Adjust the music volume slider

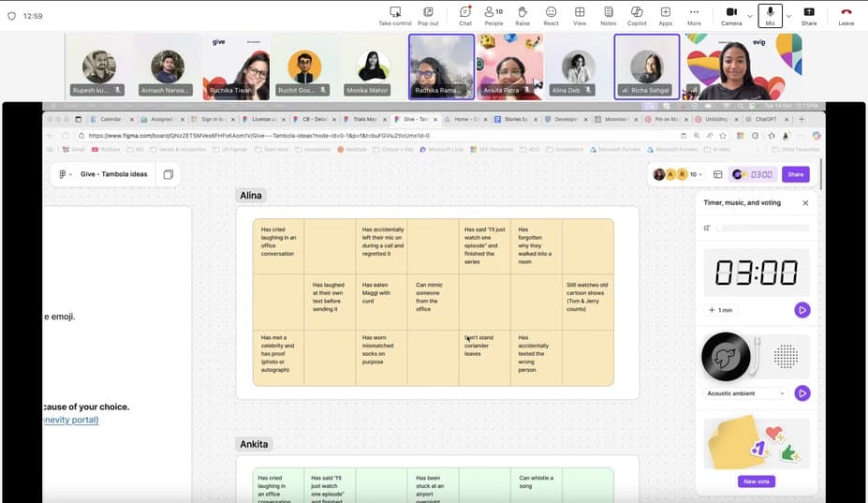[762, 228]
